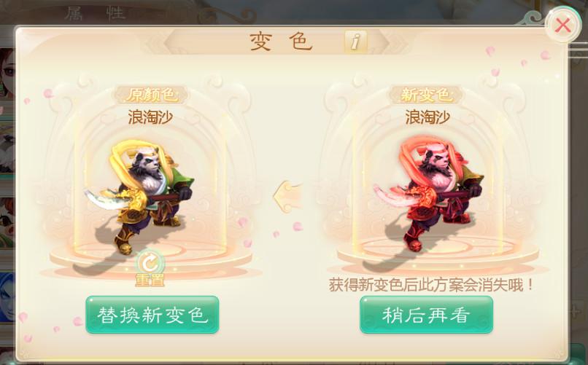Select the original yellow-armored panda preview
This screenshot has height=365, width=588.
click(x=139, y=195)
